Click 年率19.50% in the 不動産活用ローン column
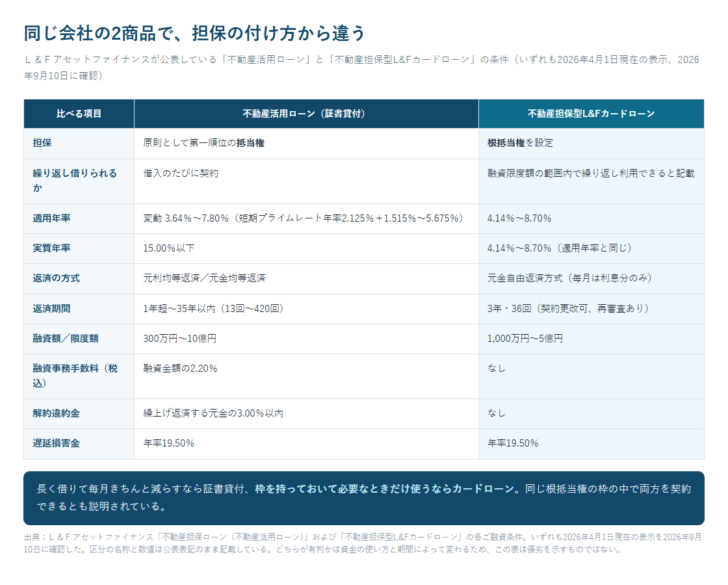Screen dimensions: 728x585 point(306,444)
